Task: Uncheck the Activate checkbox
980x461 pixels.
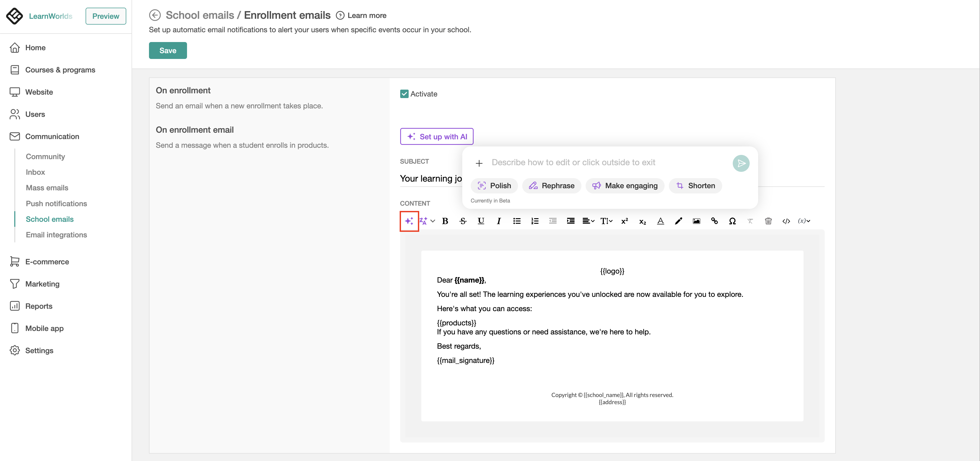Action: pos(404,94)
